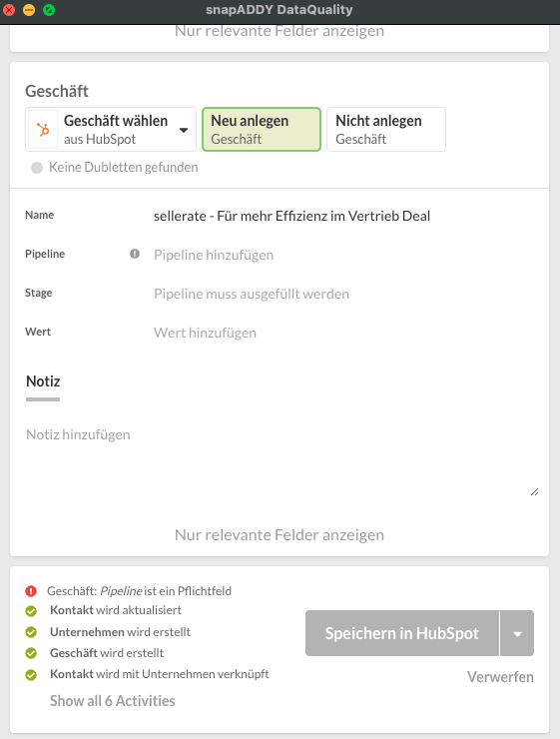
Task: Click the Geschäft: Pipeline ist ein Pflichtfeld message
Action: click(139, 591)
